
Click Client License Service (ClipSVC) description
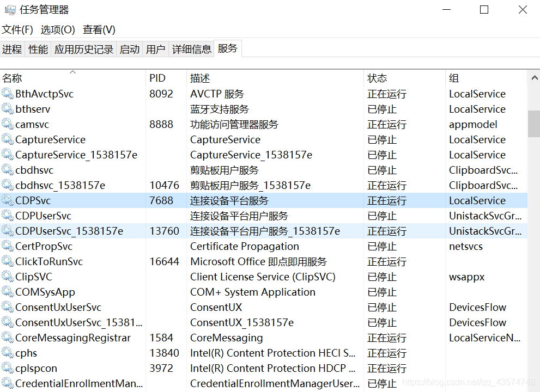pyautogui.click(x=263, y=277)
